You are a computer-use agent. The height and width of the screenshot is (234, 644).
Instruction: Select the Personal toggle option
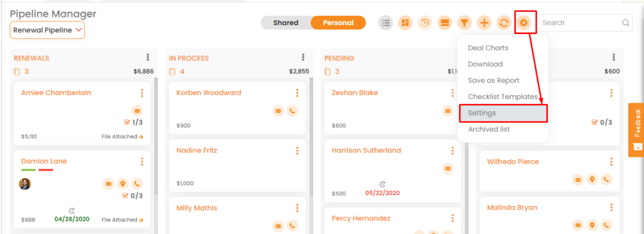pyautogui.click(x=338, y=23)
